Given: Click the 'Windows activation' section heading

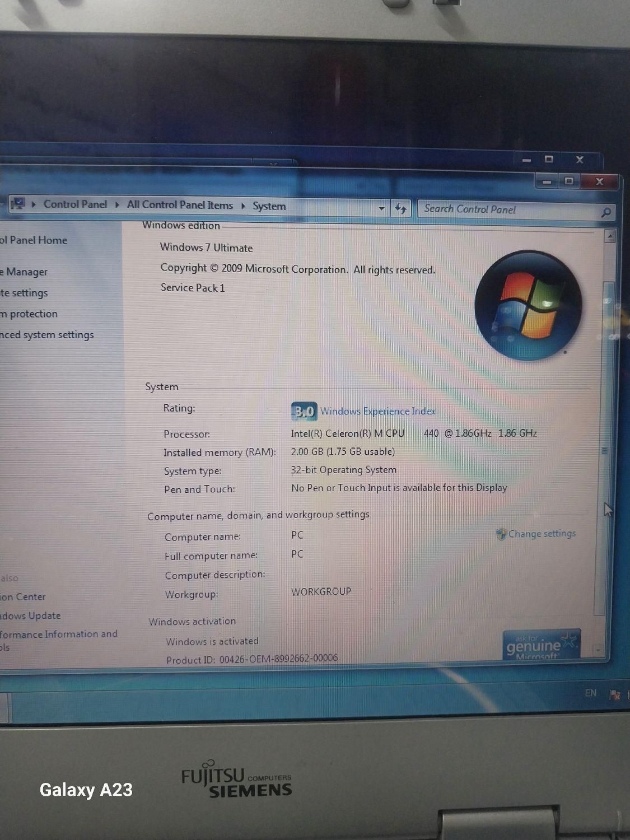Looking at the screenshot, I should click(x=192, y=622).
